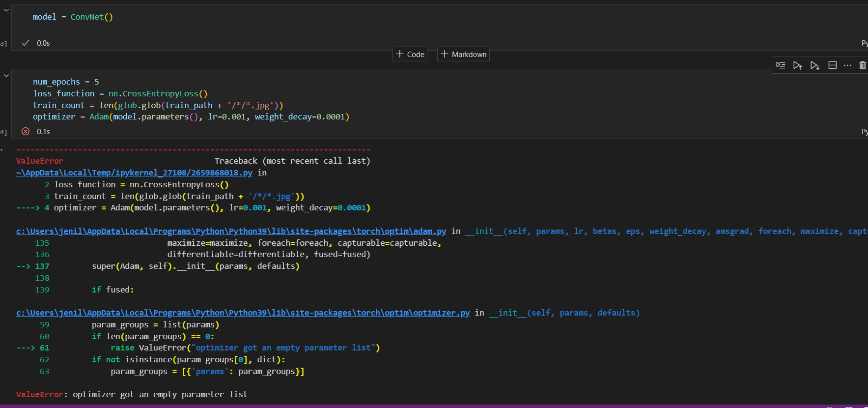Click Run by Line icon in cell toolbar

781,65
